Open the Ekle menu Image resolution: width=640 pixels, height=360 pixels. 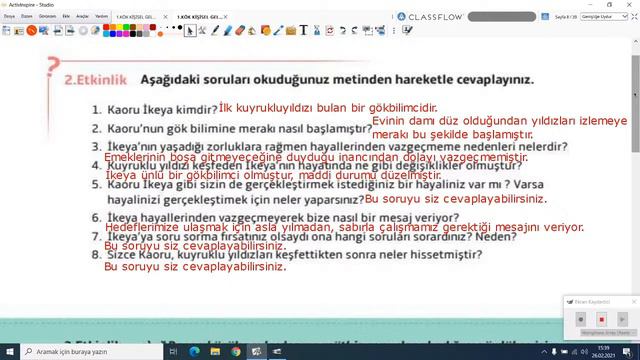point(66,16)
